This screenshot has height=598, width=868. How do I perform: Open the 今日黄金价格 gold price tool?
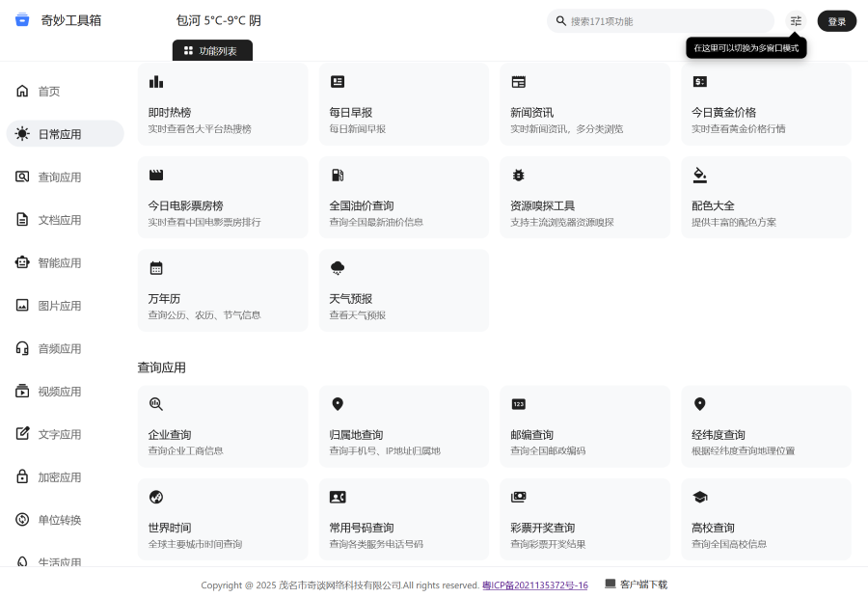[x=766, y=104]
